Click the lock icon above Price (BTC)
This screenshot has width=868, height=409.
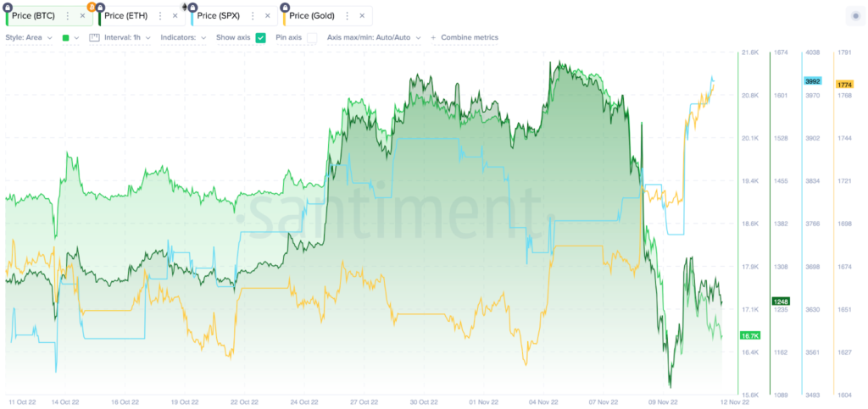click(x=8, y=7)
